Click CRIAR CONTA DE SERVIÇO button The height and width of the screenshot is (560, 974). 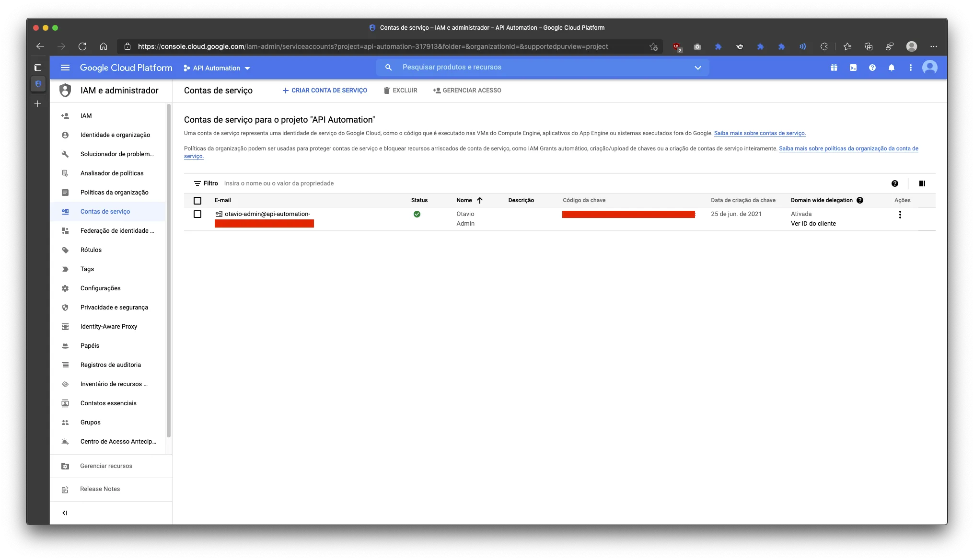pos(325,91)
